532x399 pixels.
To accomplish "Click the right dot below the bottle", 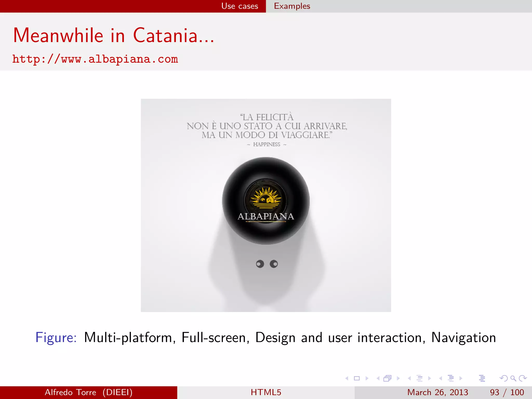I will coord(274,264).
